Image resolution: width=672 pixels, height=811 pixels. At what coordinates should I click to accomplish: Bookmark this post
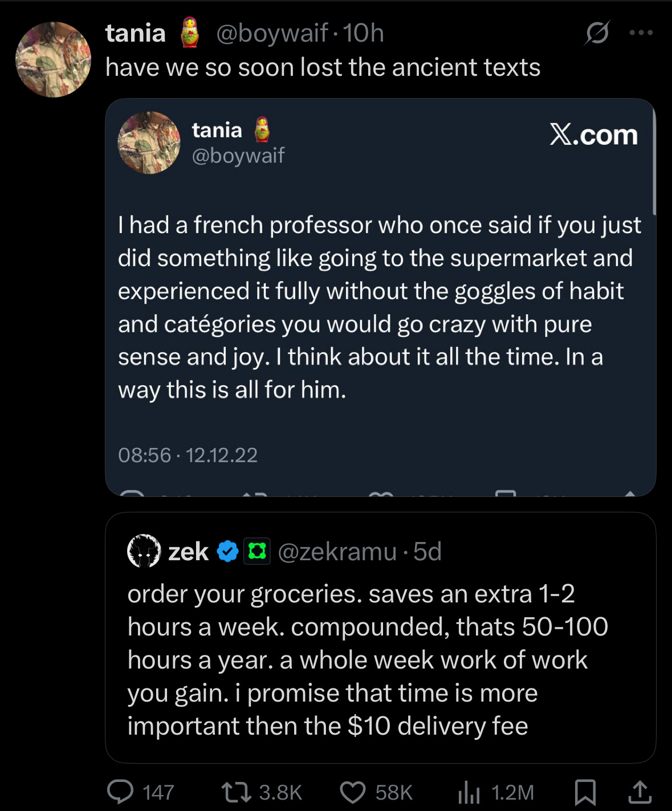[585, 792]
